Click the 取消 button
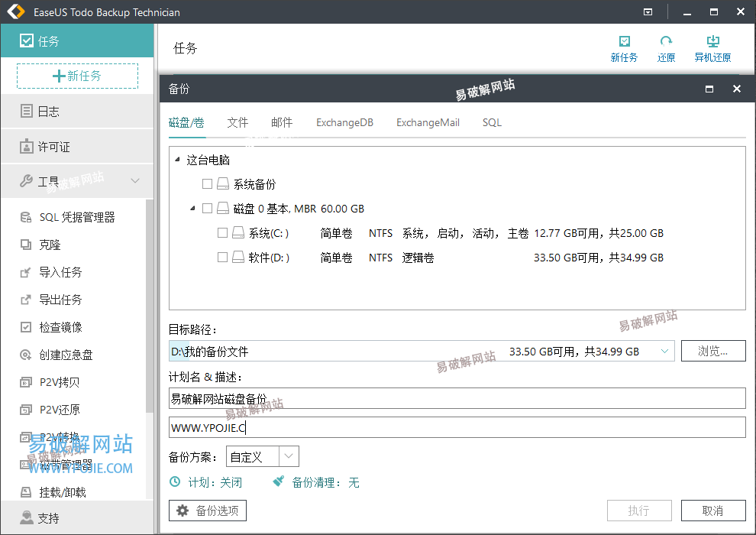 712,511
